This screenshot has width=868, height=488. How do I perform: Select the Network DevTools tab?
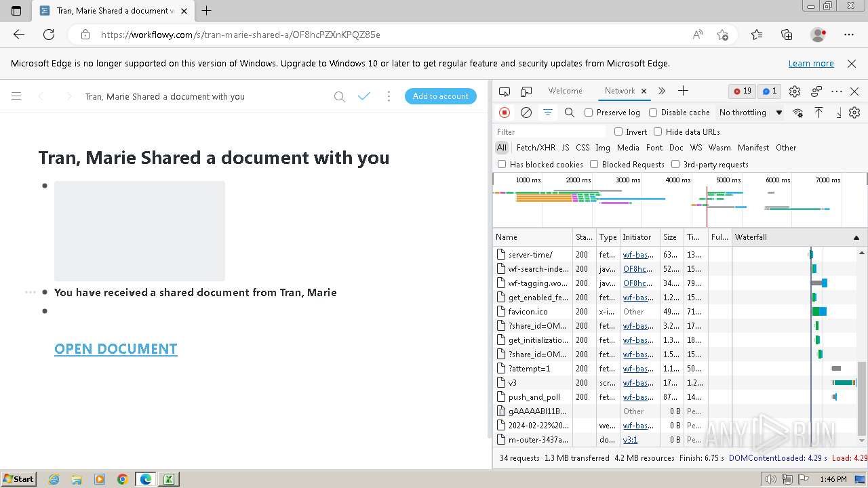pyautogui.click(x=619, y=91)
